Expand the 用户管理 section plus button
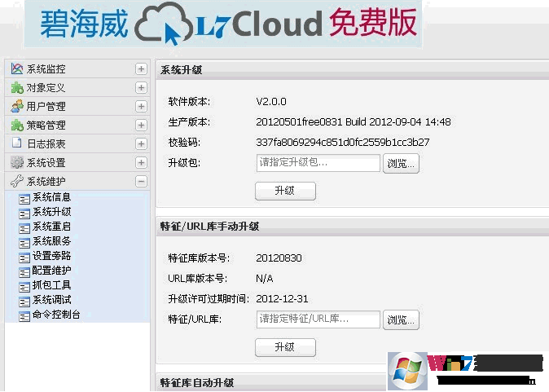Image resolution: width=549 pixels, height=392 pixels. [x=141, y=107]
